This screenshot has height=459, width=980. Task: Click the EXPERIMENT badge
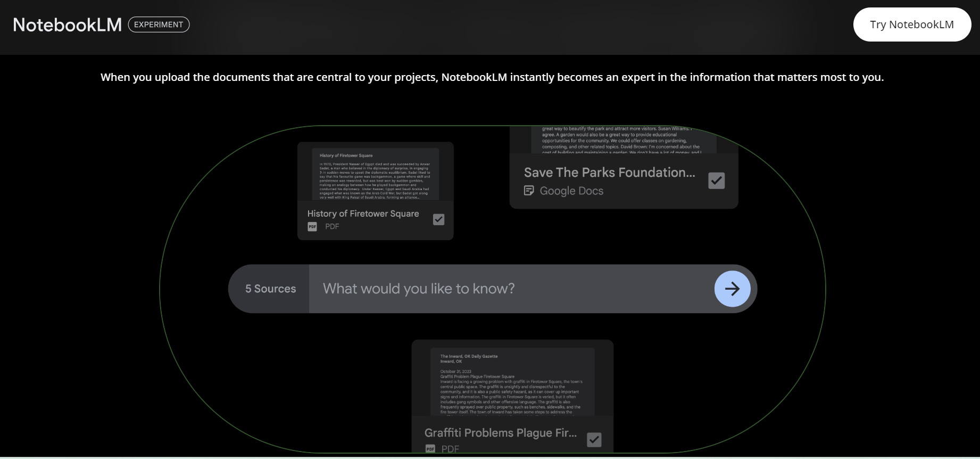point(159,24)
